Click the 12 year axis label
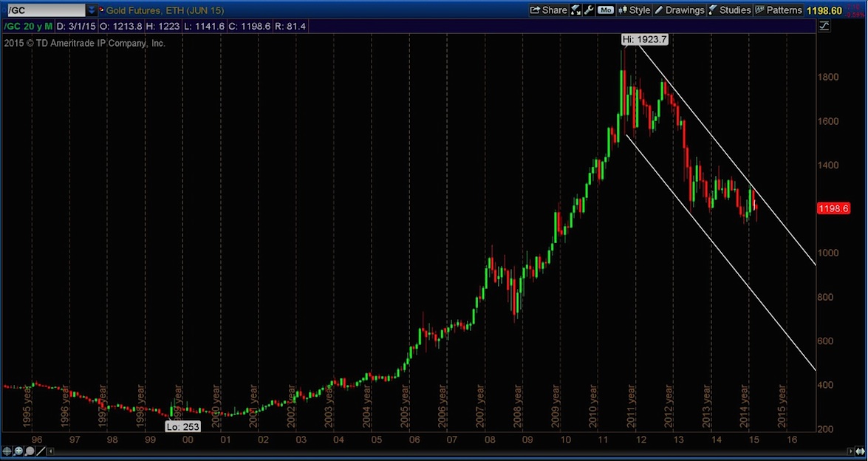 641,440
